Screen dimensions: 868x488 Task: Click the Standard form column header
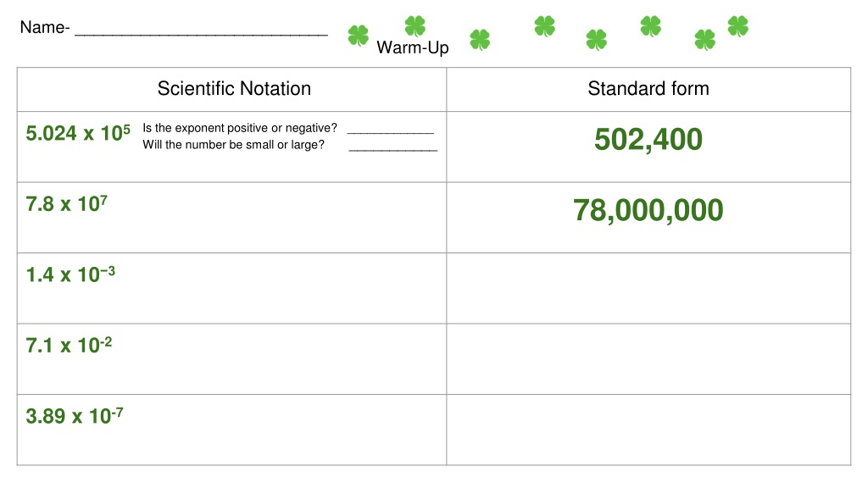[x=648, y=88]
